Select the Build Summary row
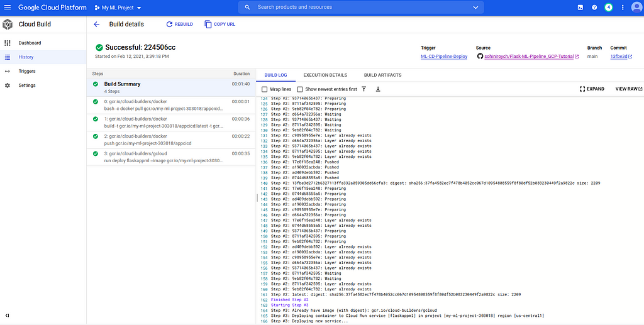Viewport: 644px width, 325px height. (x=171, y=87)
